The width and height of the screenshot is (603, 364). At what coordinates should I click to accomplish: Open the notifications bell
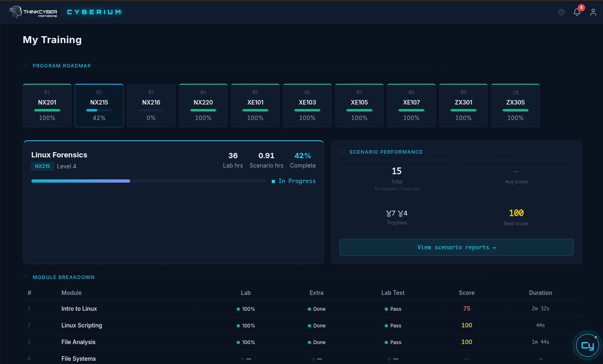click(x=577, y=12)
